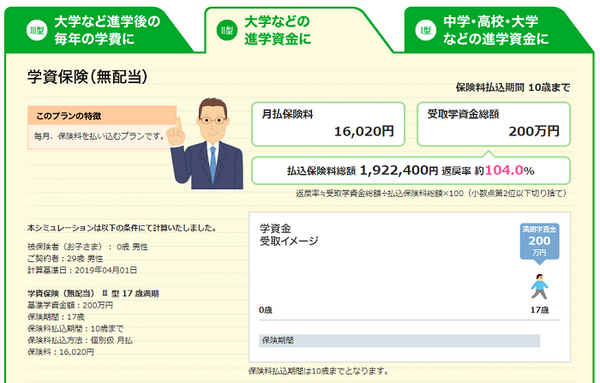Click 保険料払込期間は10歳までとなります note

point(319,371)
